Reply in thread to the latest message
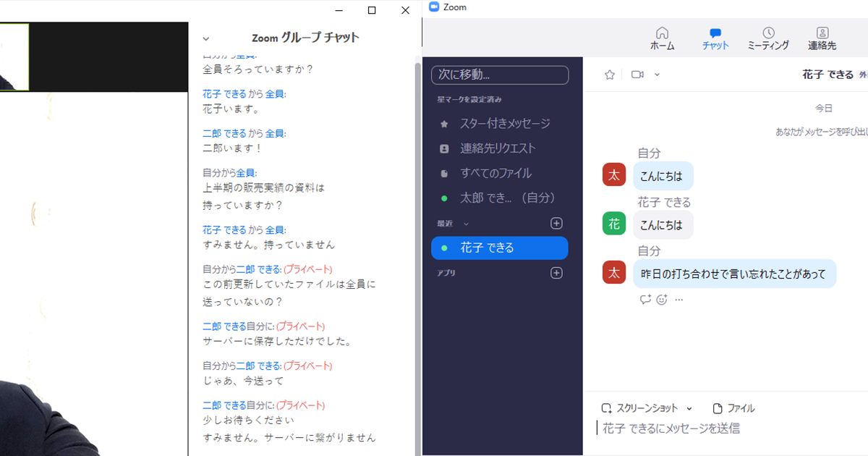Screen dimensions: 868x456 (x=645, y=299)
